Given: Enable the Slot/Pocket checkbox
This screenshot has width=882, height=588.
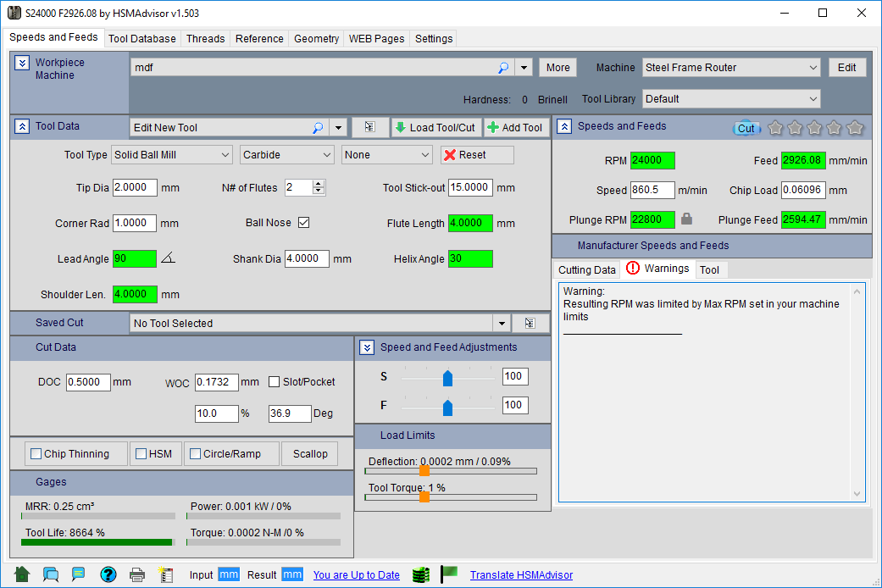Looking at the screenshot, I should [275, 382].
